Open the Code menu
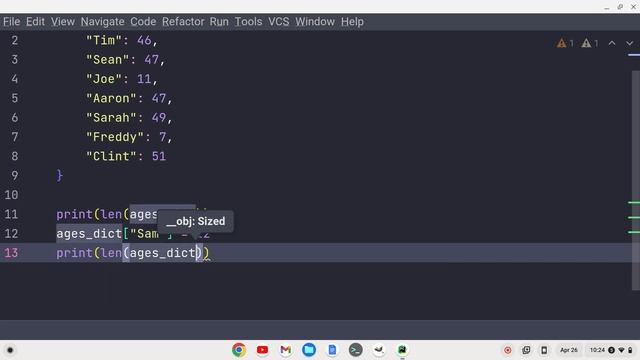Viewport: 640px width, 360px height. [143, 22]
